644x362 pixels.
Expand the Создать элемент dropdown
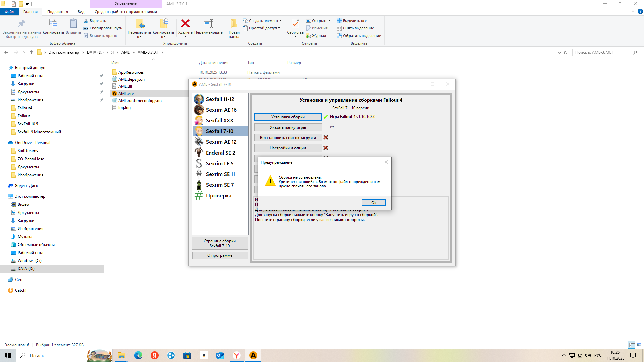(x=263, y=21)
